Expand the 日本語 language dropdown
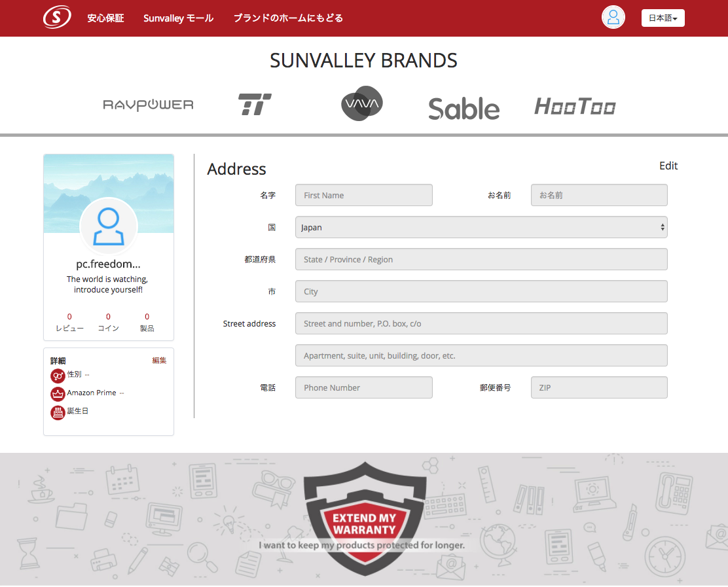Screen dimensions: 728x587 coord(663,18)
